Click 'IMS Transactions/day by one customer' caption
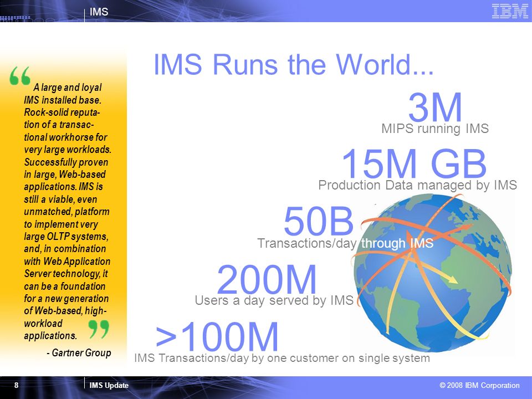The image size is (532, 399). coord(282,358)
